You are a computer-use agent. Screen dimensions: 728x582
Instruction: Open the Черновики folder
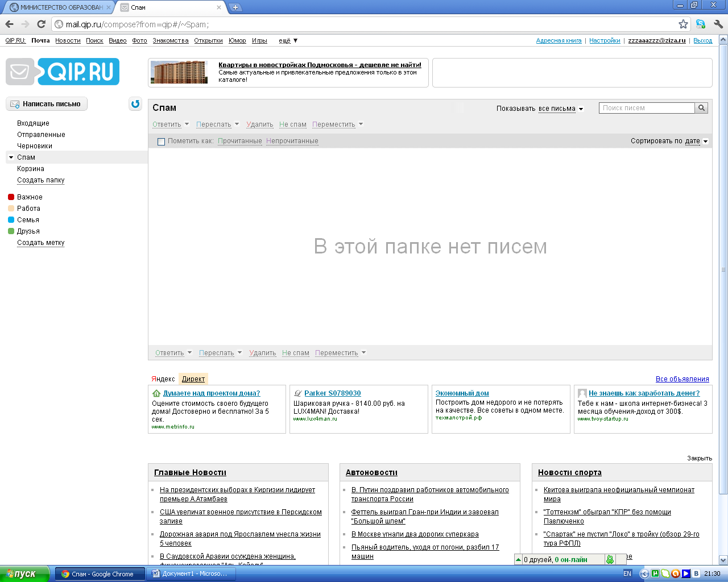point(35,146)
